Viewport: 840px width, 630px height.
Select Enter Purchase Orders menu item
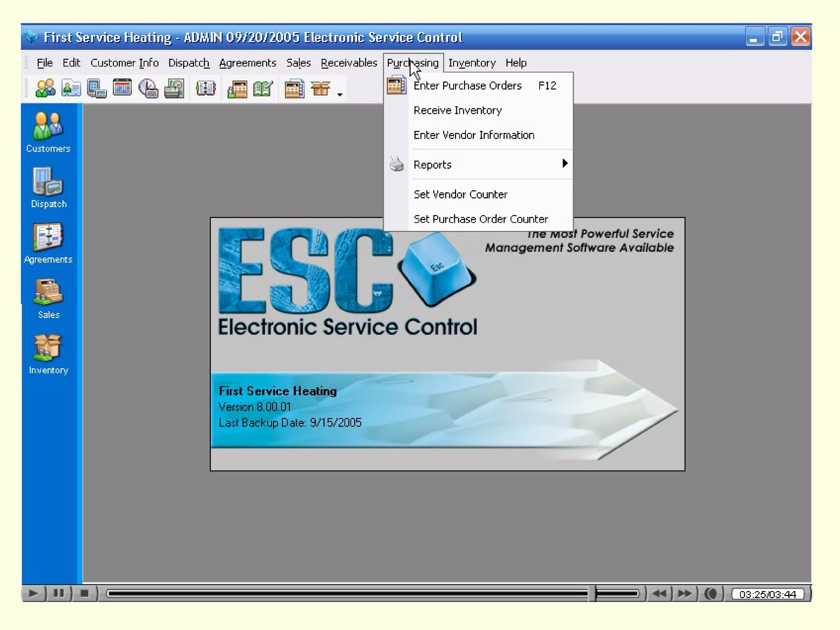468,86
